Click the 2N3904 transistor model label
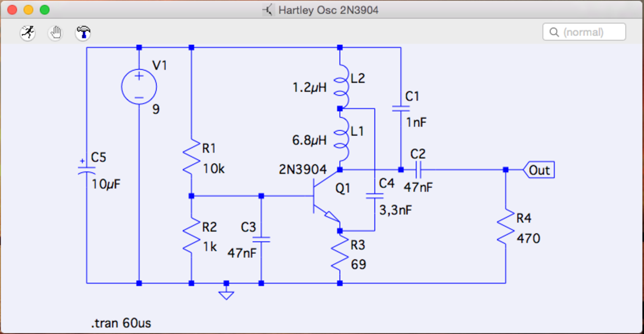The height and width of the screenshot is (334, 644). pos(303,170)
